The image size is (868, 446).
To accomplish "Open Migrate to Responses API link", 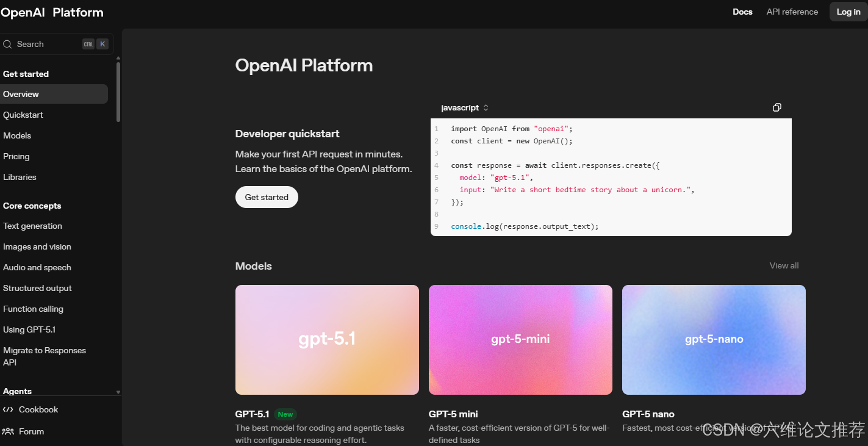I will (x=45, y=356).
